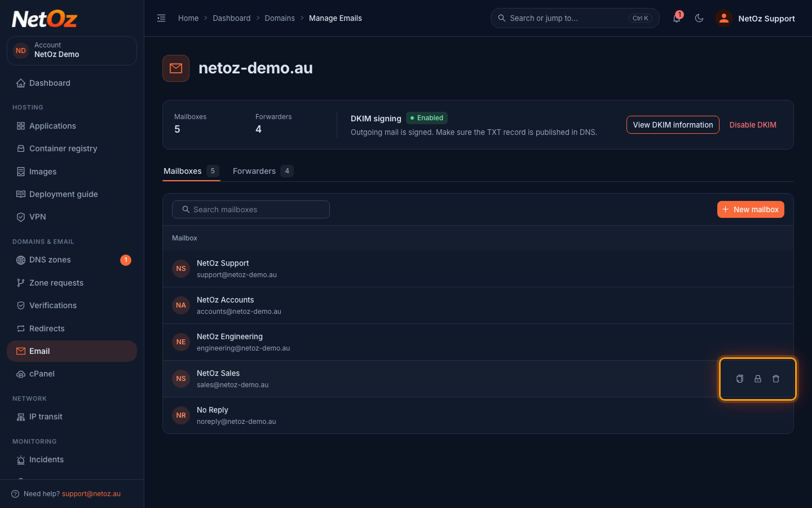
Task: Switch to the Mailboxes tab
Action: (191, 171)
